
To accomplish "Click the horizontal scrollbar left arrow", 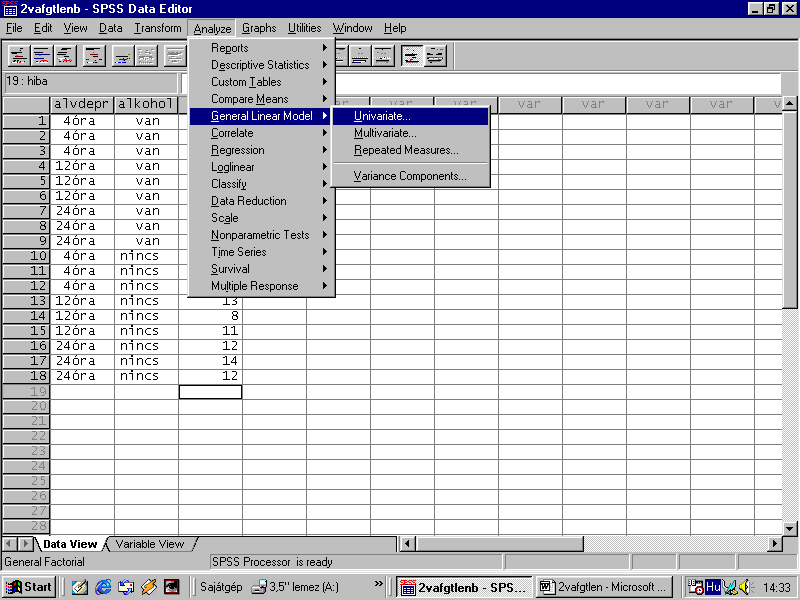I will click(x=407, y=544).
